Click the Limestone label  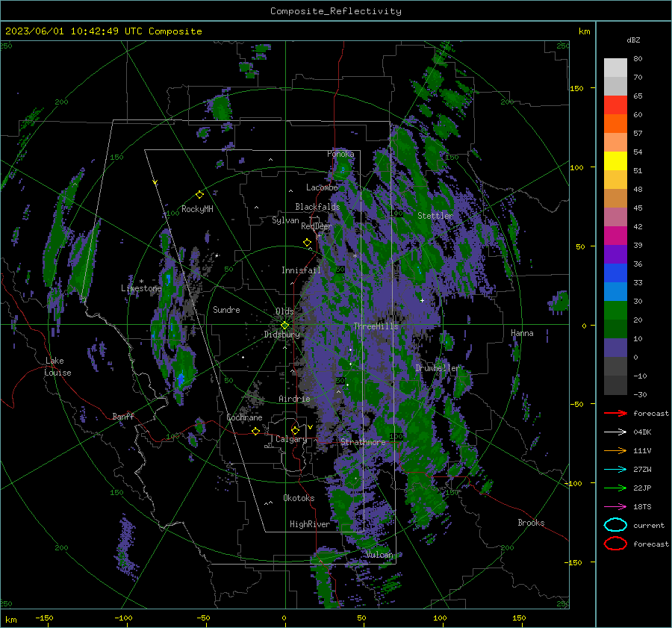click(x=141, y=288)
